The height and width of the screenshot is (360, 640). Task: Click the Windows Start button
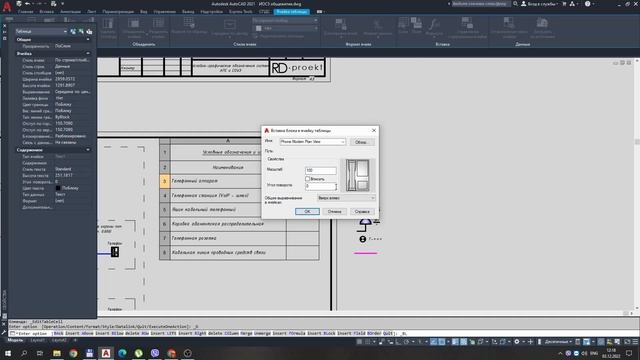(7, 353)
